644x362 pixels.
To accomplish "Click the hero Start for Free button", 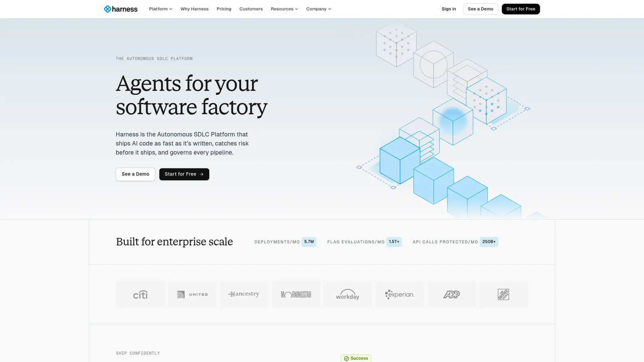I will (184, 174).
